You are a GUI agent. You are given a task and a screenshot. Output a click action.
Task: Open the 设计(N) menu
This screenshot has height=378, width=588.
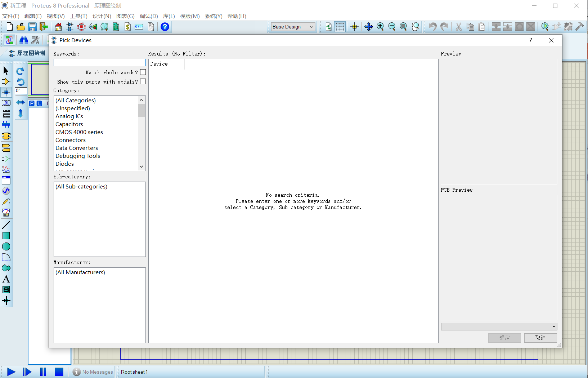102,16
